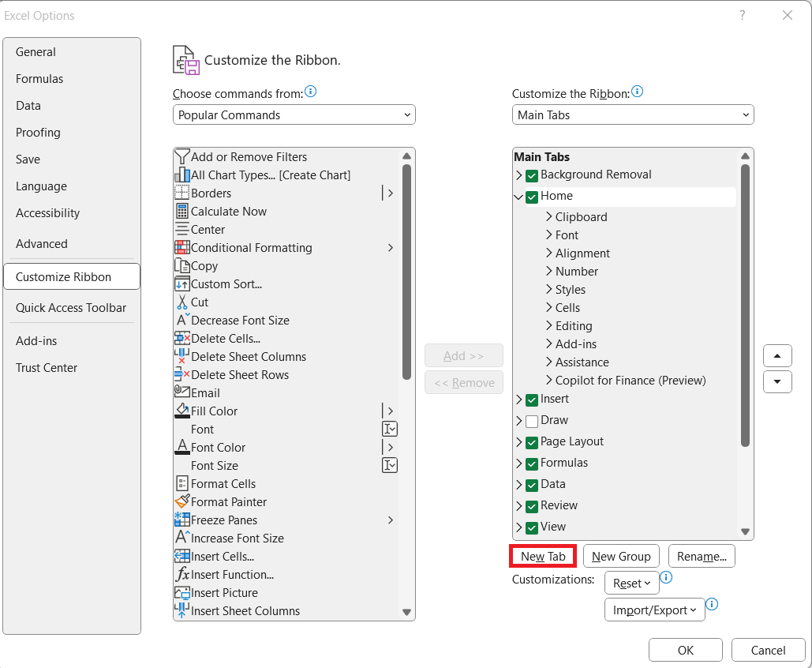Screen dimensions: 812x668
Task: Click the Insert Cells icon
Action: (x=181, y=556)
